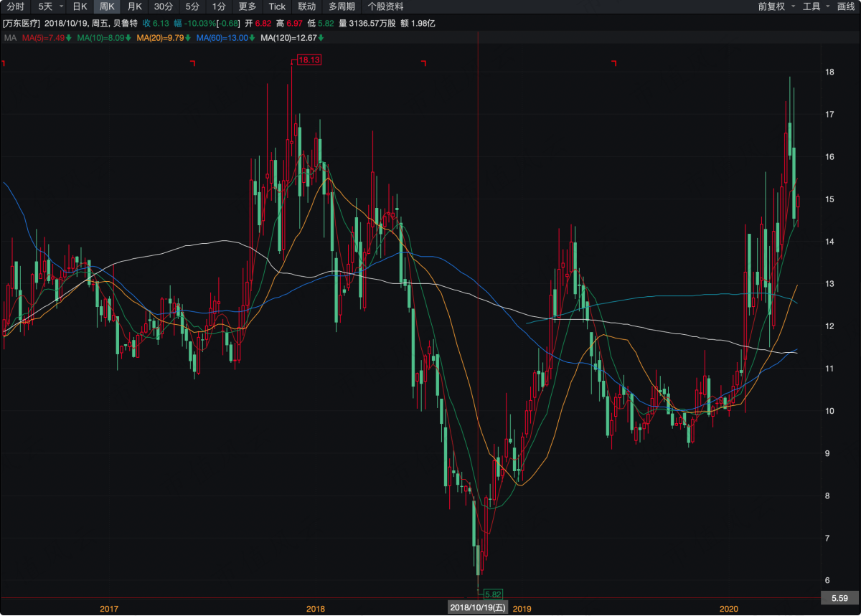Click the 额 1.98亿 turnover value
This screenshot has height=616, width=861.
418,23
